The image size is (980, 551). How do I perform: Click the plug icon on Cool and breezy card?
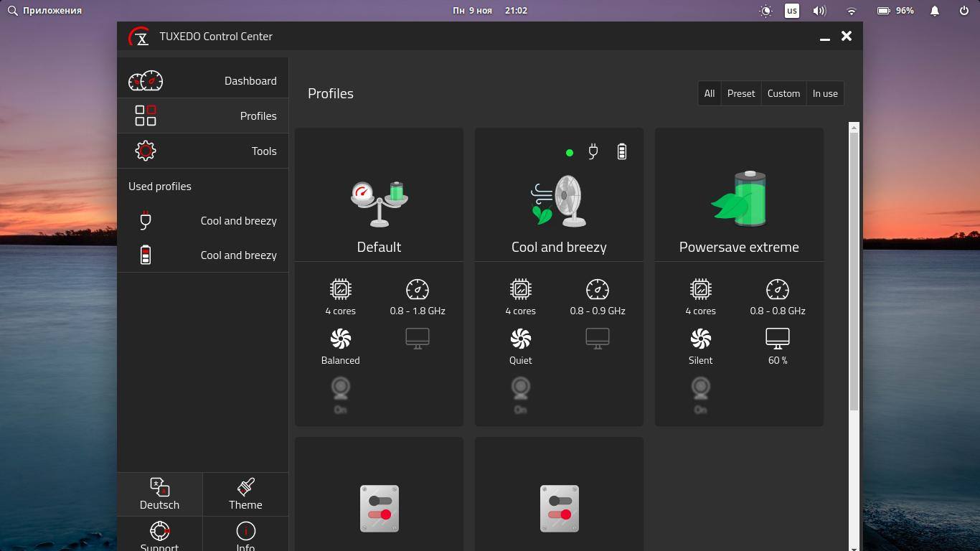pyautogui.click(x=593, y=151)
